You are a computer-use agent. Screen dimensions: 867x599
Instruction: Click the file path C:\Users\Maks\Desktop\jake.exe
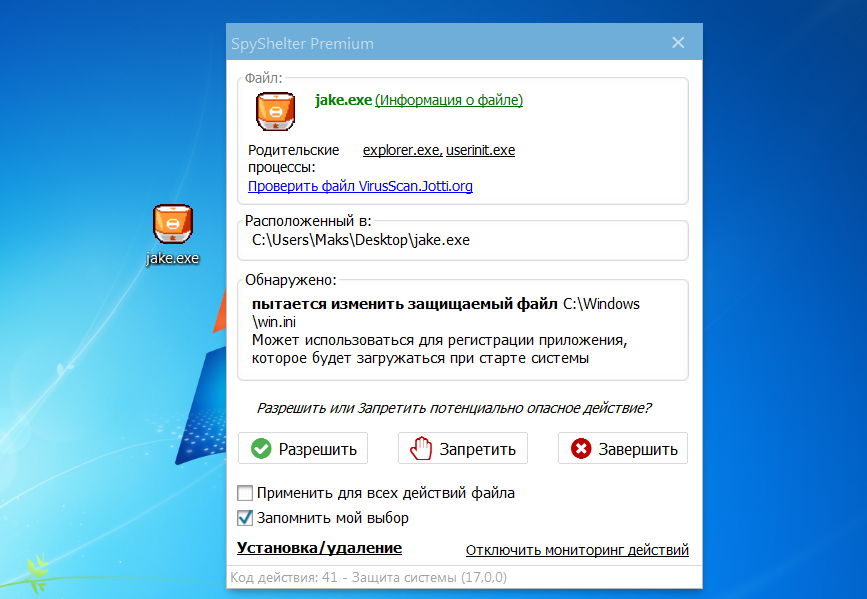pyautogui.click(x=361, y=240)
